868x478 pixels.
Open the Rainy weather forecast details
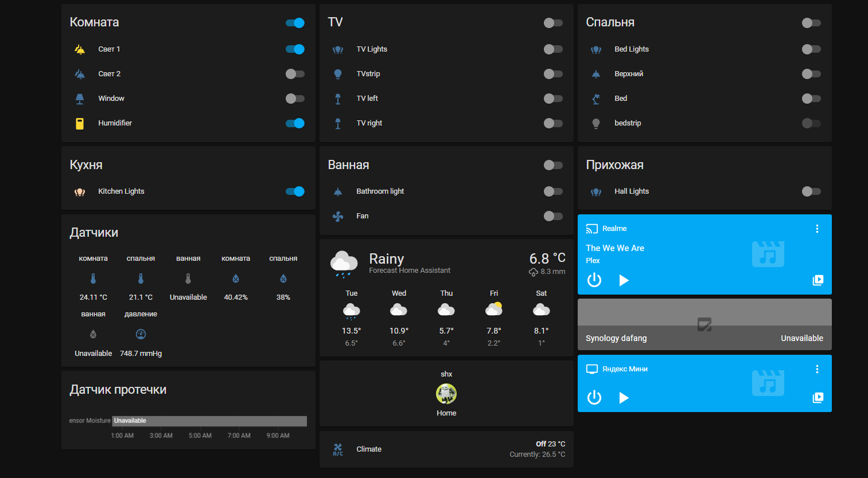pos(386,259)
